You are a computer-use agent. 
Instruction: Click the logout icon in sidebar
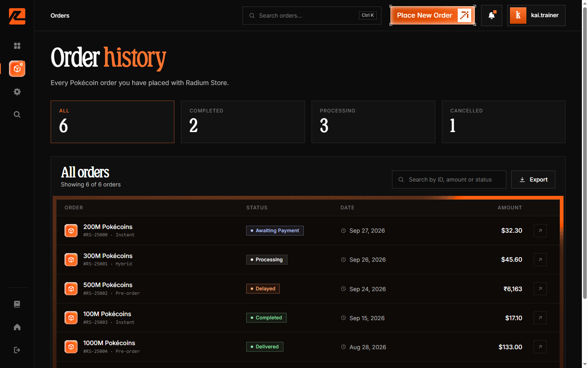pyautogui.click(x=17, y=350)
